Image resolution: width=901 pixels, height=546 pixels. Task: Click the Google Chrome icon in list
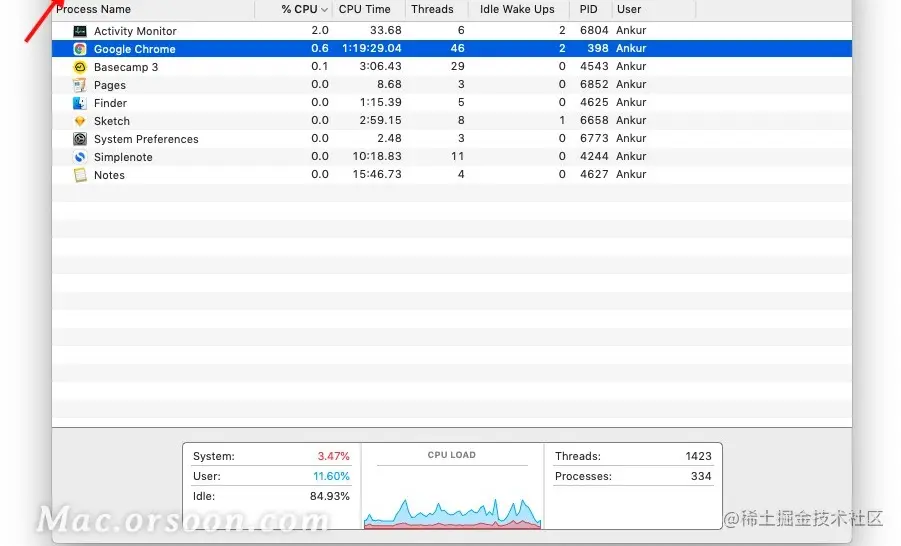pos(80,49)
